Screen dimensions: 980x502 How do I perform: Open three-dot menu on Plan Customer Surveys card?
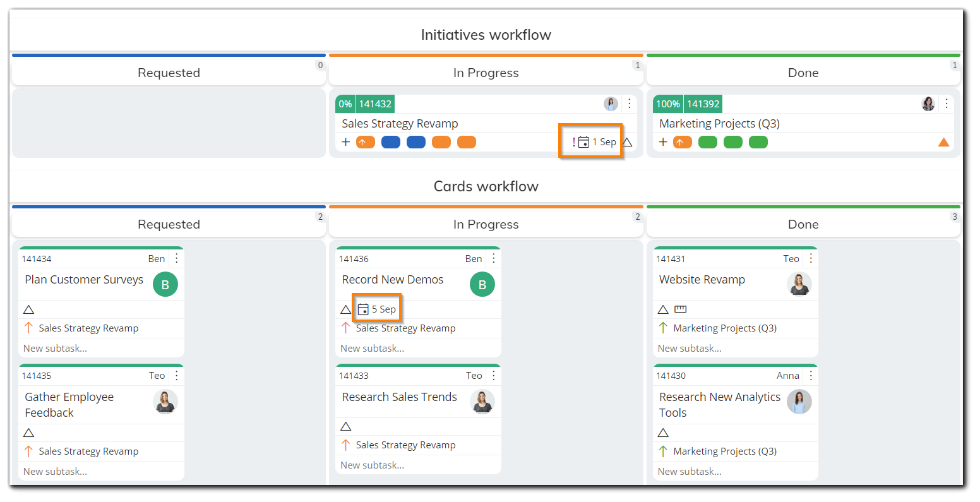pyautogui.click(x=177, y=258)
